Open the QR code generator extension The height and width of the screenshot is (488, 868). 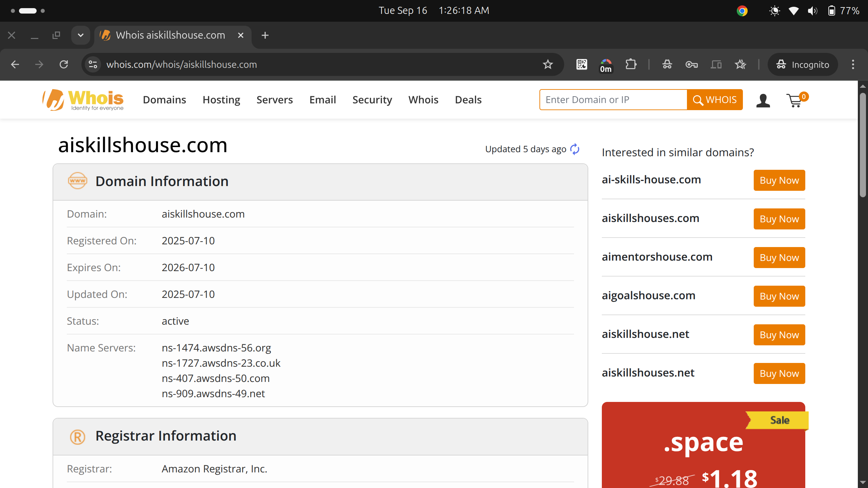point(581,64)
